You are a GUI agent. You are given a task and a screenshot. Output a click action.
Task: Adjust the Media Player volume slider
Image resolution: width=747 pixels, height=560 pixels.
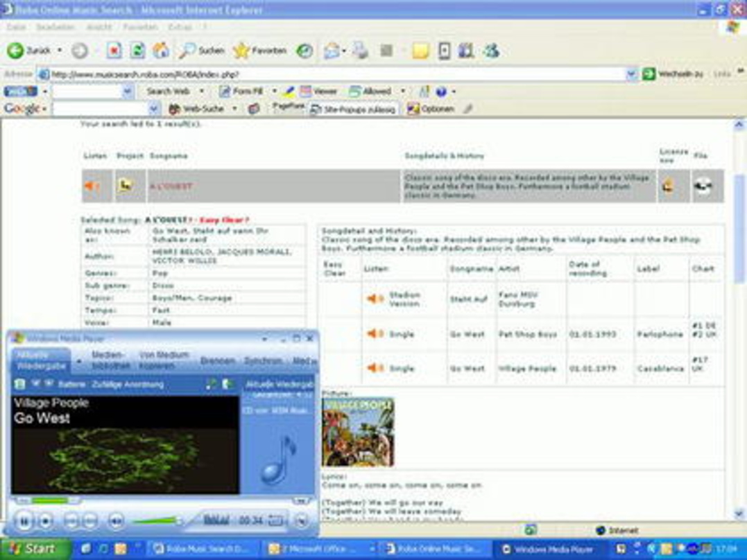(157, 521)
